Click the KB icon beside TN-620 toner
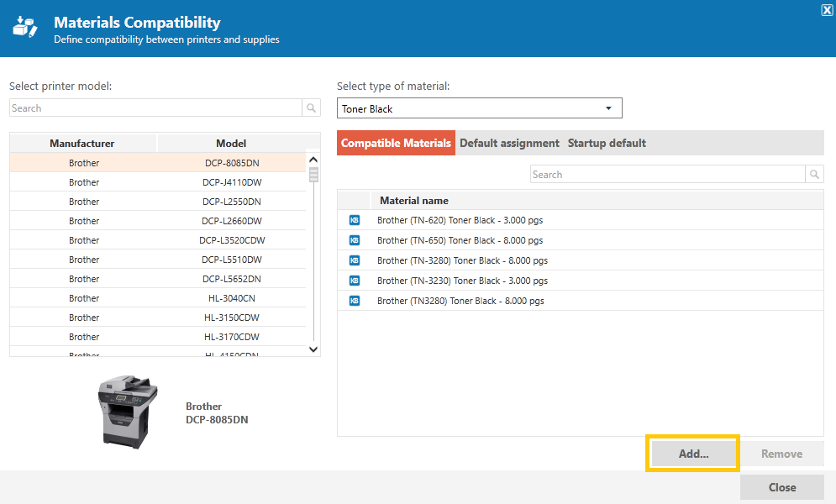836x504 pixels. click(355, 220)
